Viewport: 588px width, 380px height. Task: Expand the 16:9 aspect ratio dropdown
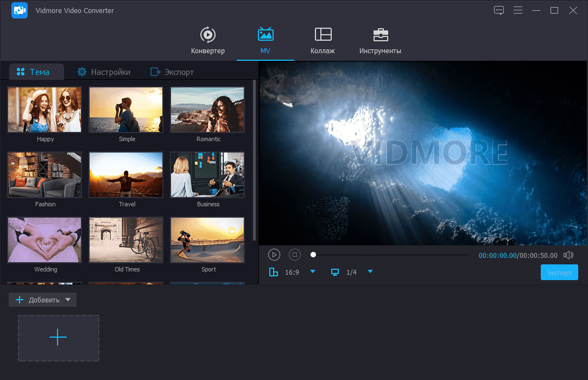313,271
